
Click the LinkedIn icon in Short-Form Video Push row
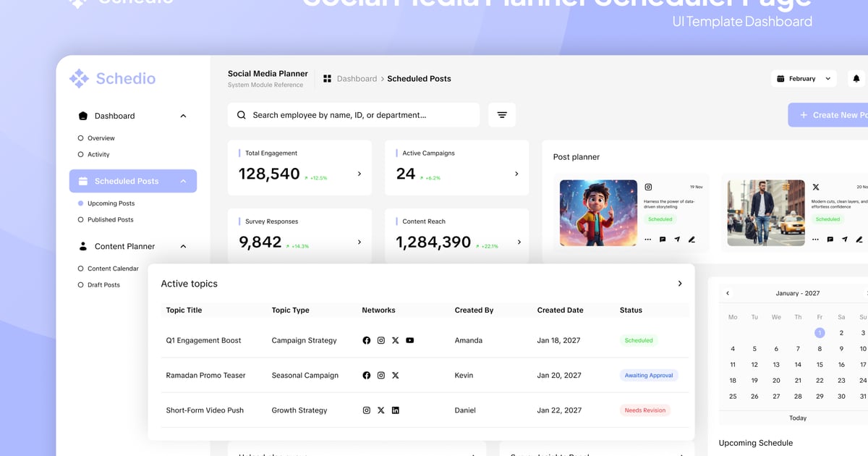click(396, 410)
